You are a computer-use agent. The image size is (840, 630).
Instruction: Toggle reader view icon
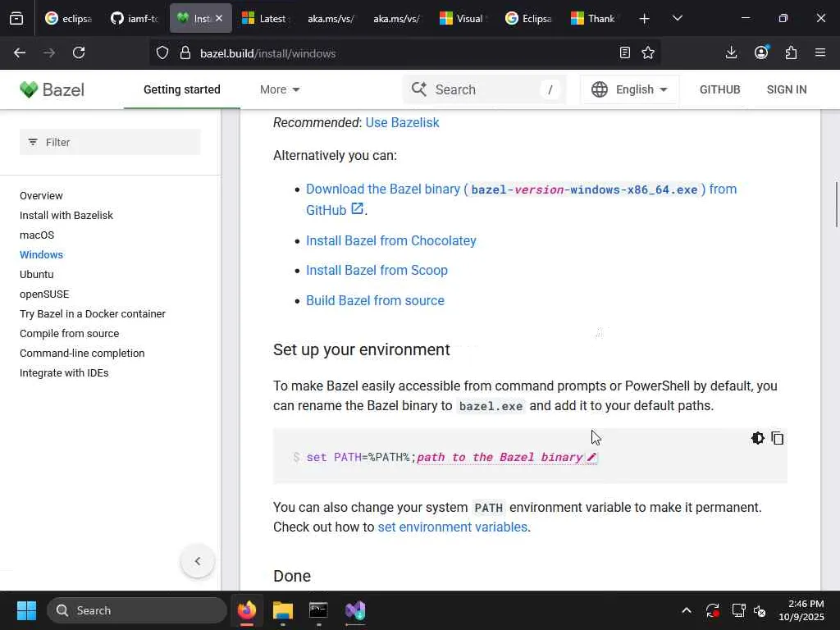(624, 52)
